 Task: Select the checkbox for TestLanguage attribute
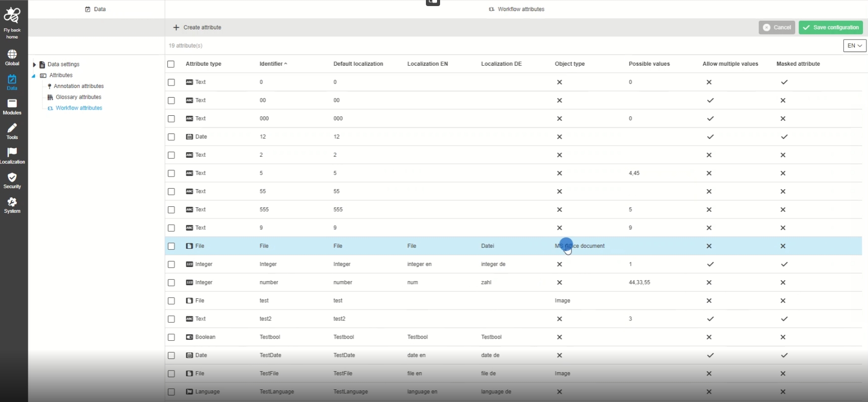(x=171, y=391)
